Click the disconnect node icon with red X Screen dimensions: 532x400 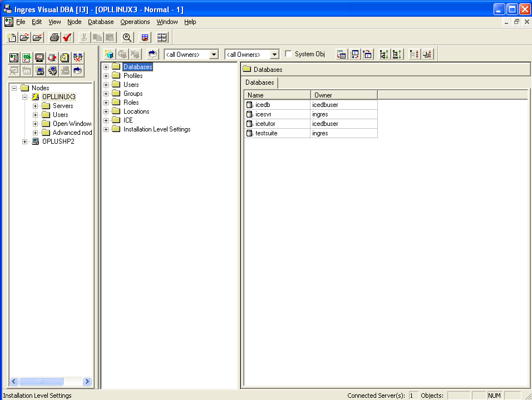point(78,58)
